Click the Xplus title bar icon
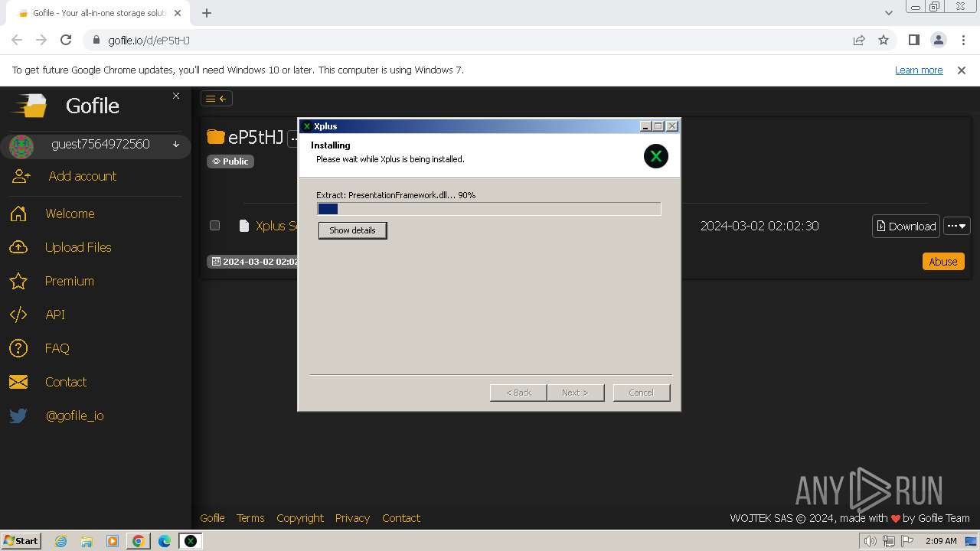 point(307,126)
